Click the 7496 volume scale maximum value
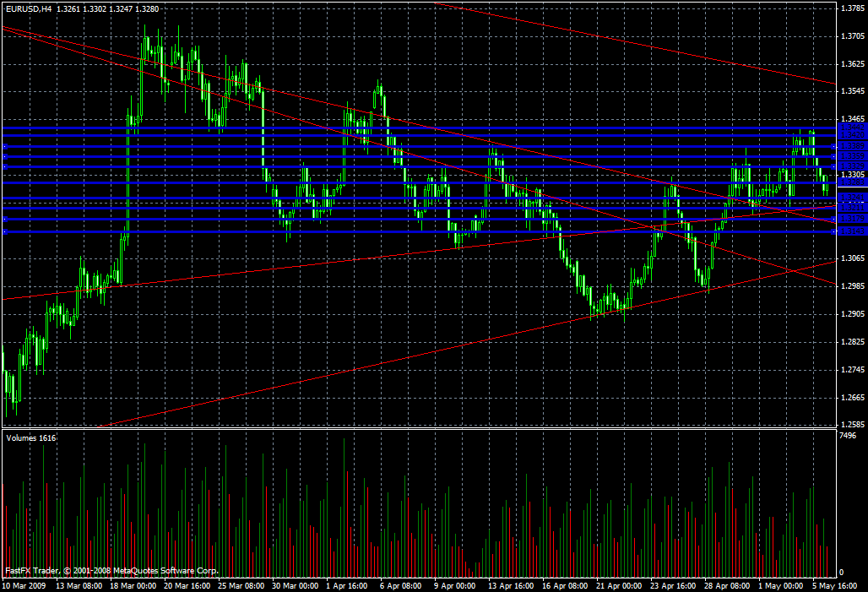Screen dimensions: 868x592 click(848, 436)
